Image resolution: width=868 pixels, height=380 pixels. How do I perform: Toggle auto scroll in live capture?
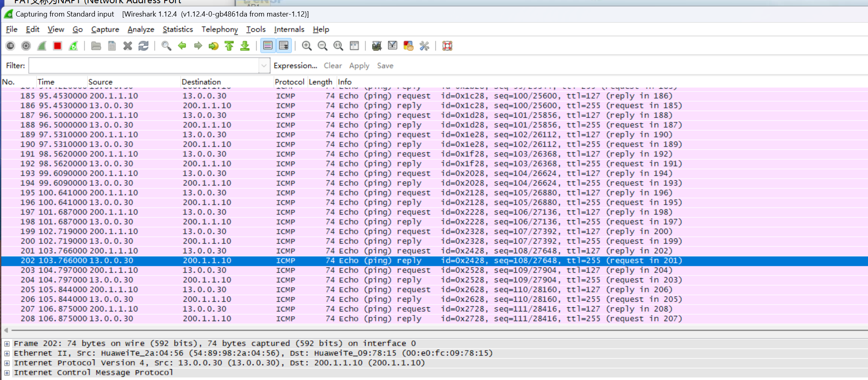pos(284,46)
